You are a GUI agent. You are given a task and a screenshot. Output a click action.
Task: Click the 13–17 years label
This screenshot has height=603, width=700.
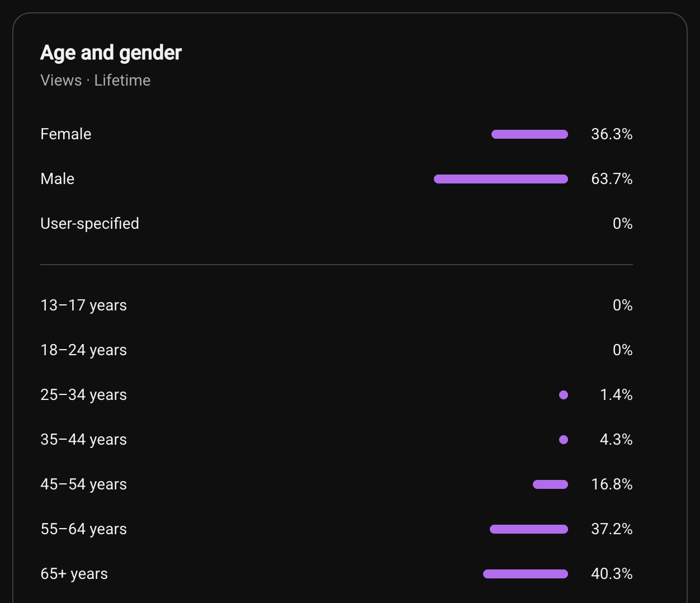tap(84, 305)
